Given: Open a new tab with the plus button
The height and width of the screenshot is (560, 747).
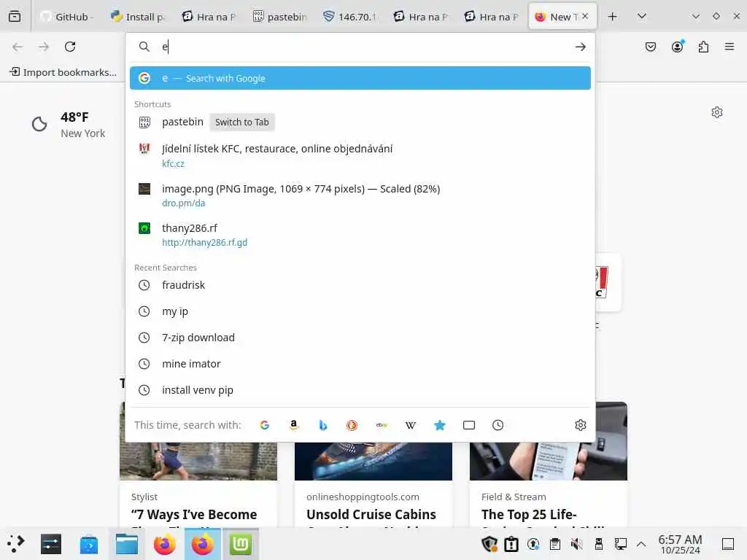Looking at the screenshot, I should (613, 17).
